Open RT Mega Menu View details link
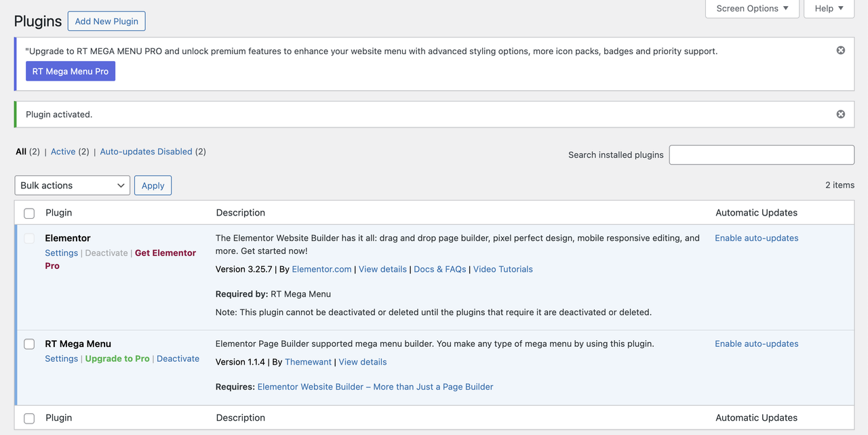Screen dimensions: 868x435 pos(363,362)
